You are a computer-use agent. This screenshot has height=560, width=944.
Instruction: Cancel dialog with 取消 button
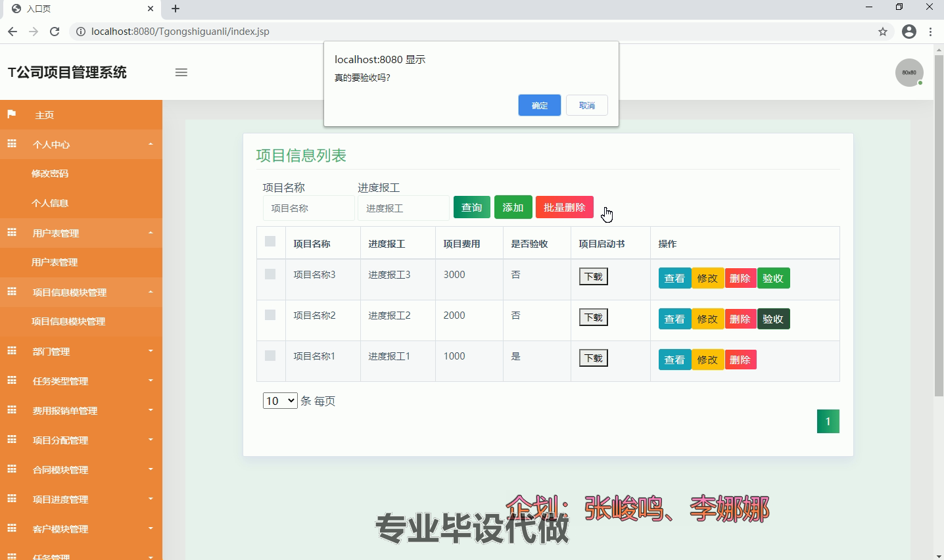click(587, 105)
